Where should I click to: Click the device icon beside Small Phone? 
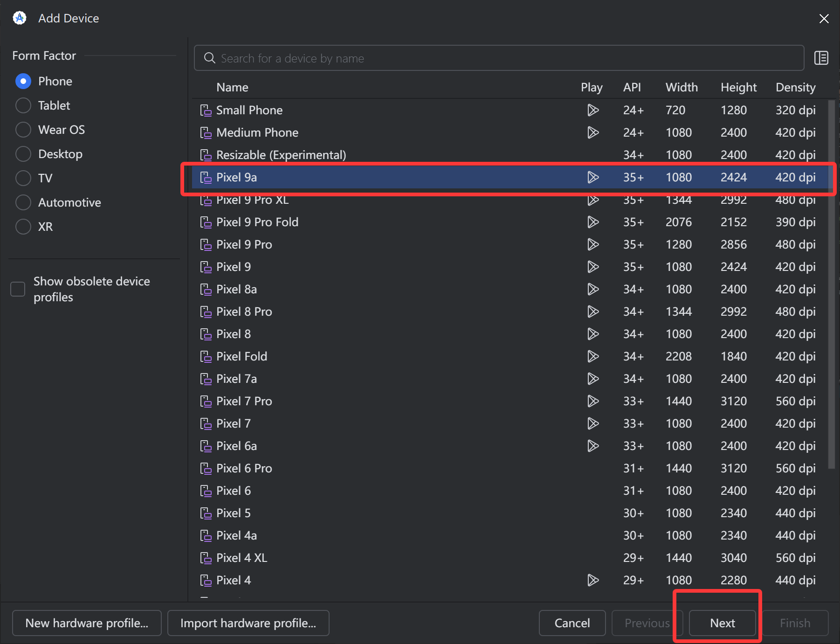[206, 110]
